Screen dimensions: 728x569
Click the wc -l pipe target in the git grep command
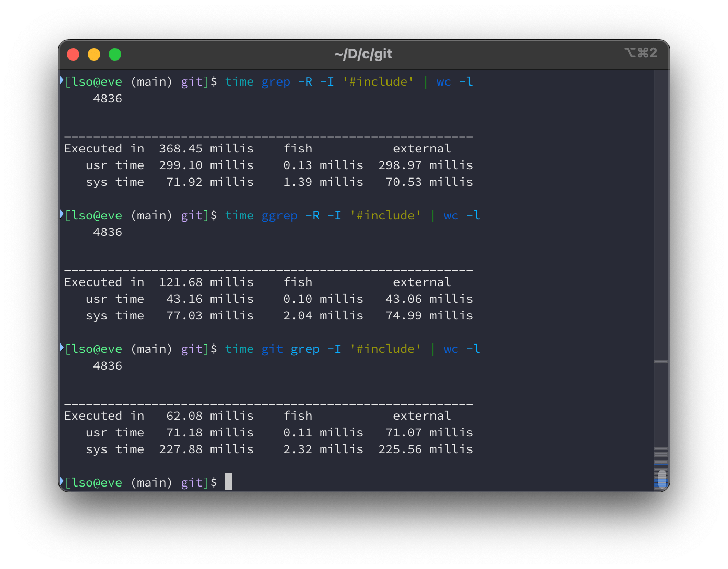(462, 349)
